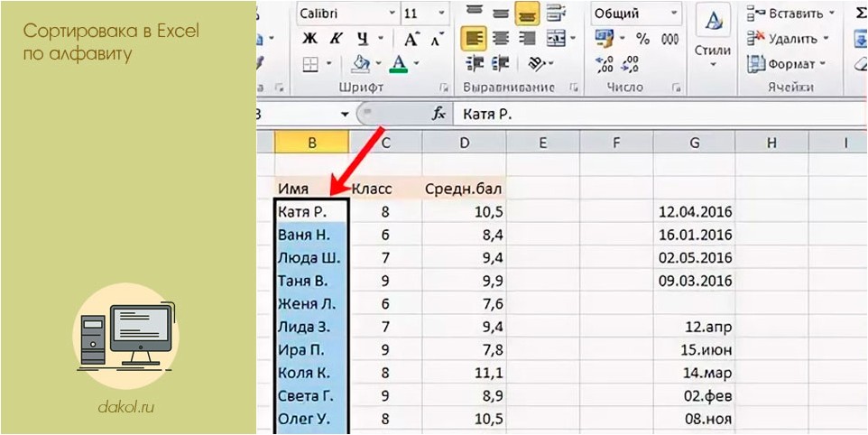Select the cell 15.июн
Screen dimensions: 868x435
click(x=694, y=350)
